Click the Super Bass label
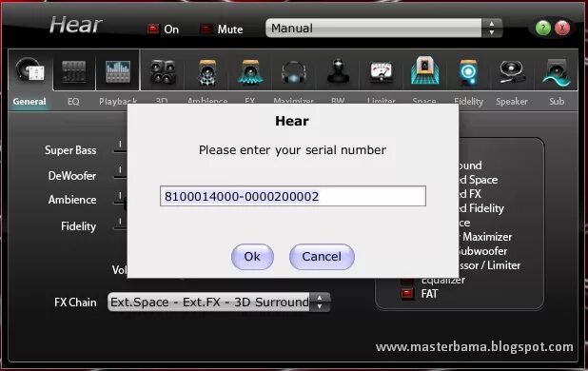Screen dimensions: 588x371 coord(70,150)
